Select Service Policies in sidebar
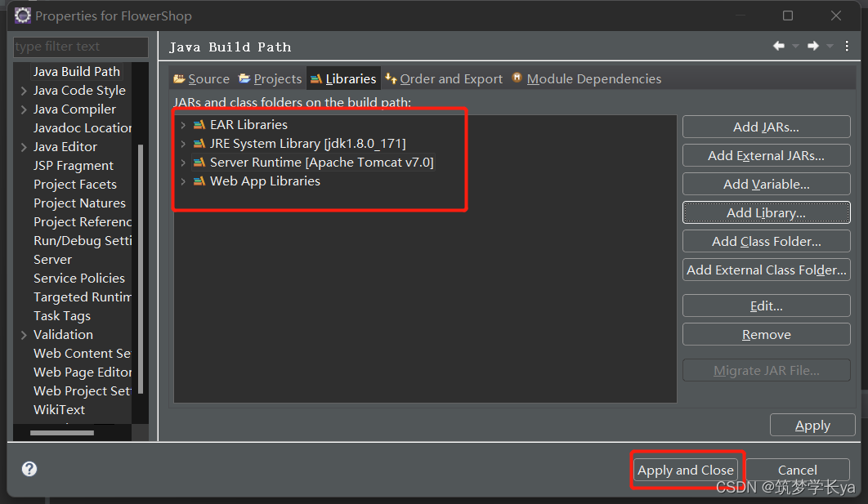868x504 pixels. pyautogui.click(x=79, y=279)
